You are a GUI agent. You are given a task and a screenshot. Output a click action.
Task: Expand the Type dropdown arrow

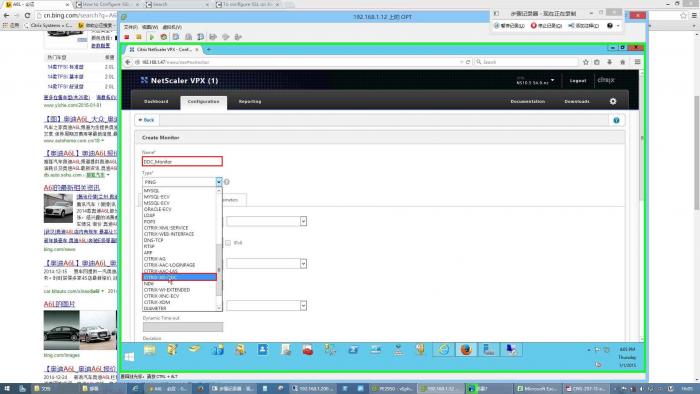click(x=219, y=182)
